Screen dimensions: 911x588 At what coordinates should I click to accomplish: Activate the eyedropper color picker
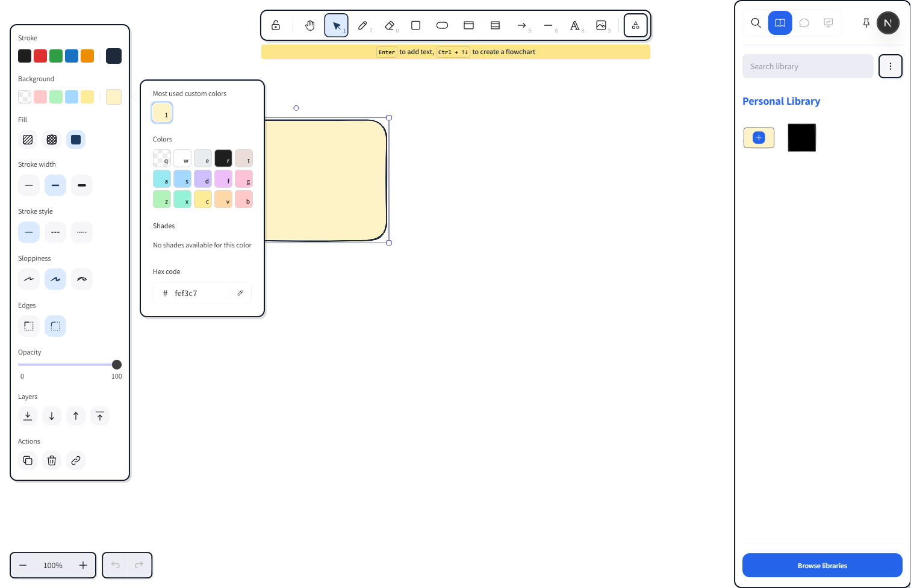coord(240,293)
